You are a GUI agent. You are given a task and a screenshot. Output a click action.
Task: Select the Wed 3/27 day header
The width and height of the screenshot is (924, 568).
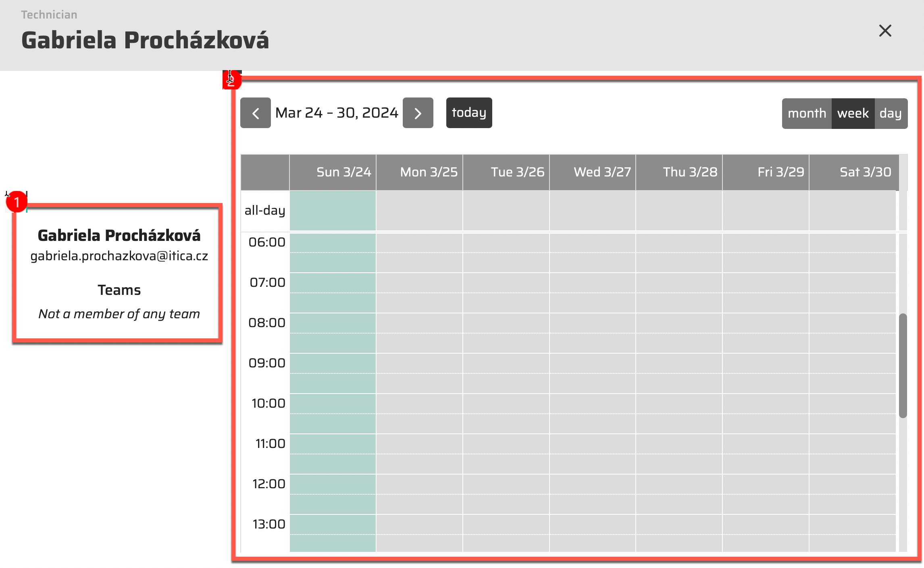tap(602, 172)
